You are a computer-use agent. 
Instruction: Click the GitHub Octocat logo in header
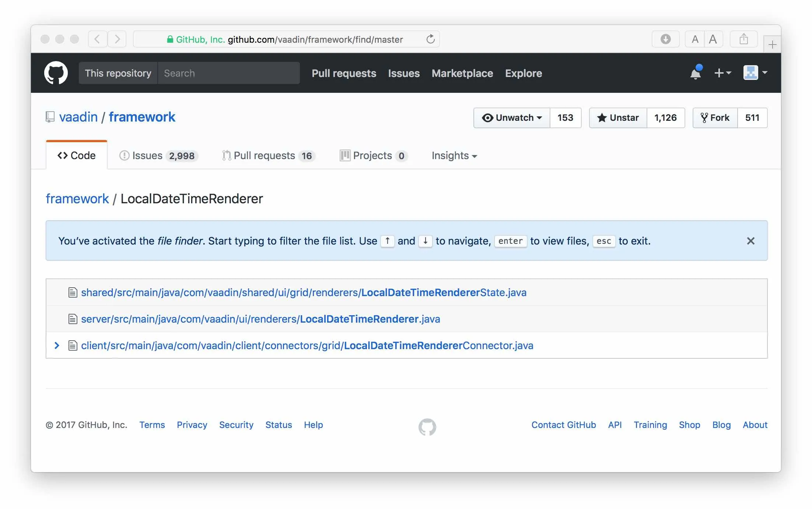[56, 73]
